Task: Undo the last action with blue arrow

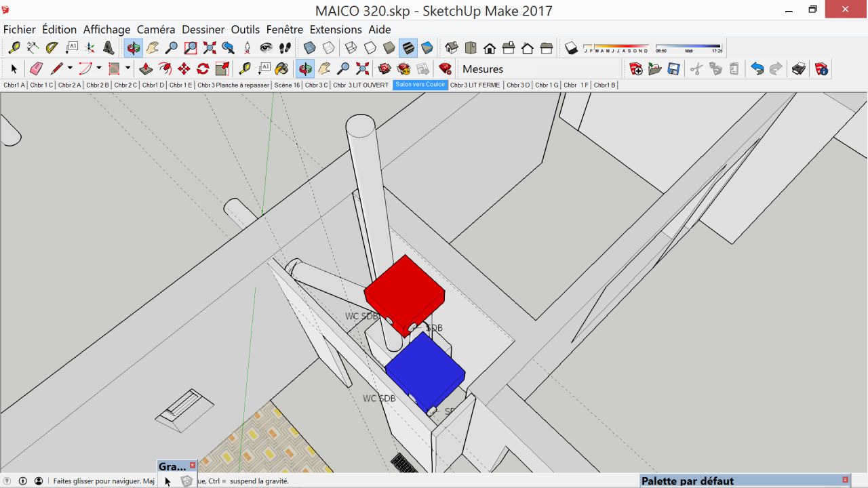Action: coord(757,68)
